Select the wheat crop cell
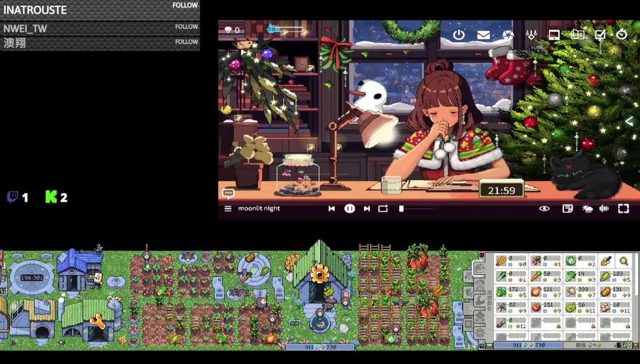Image resolution: width=640 pixels, height=364 pixels. 511,261
